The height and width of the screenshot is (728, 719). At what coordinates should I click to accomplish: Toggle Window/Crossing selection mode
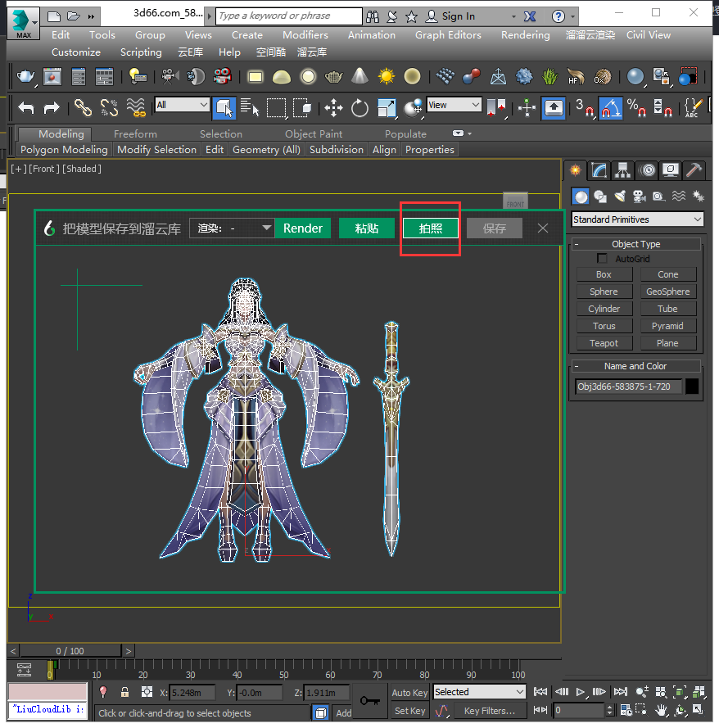pos(301,108)
